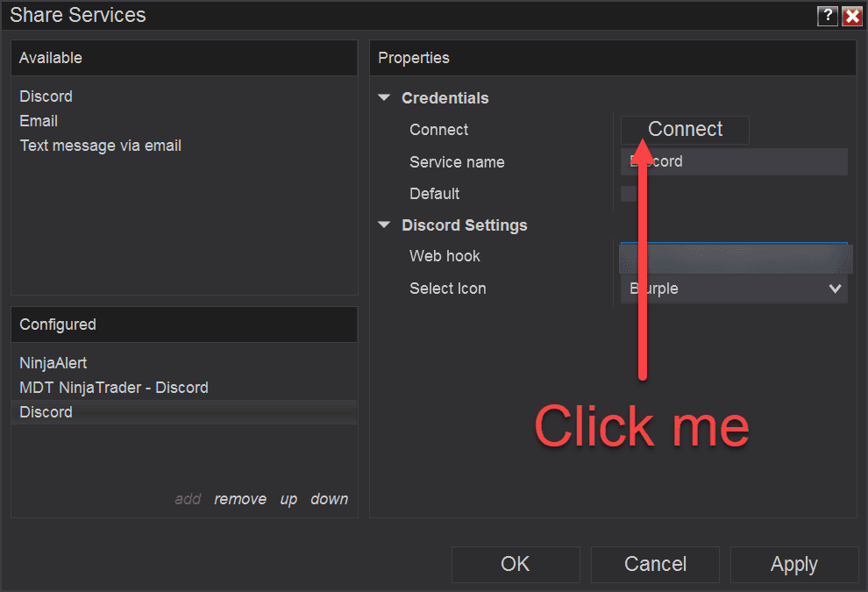Open the Select Icon dropdown
The height and width of the screenshot is (592, 868).
(x=734, y=289)
